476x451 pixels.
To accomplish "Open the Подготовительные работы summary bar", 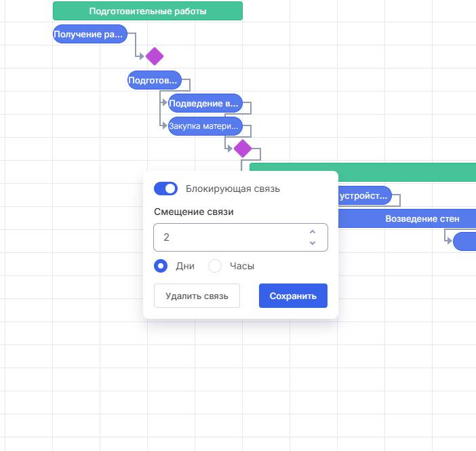I will [x=147, y=11].
